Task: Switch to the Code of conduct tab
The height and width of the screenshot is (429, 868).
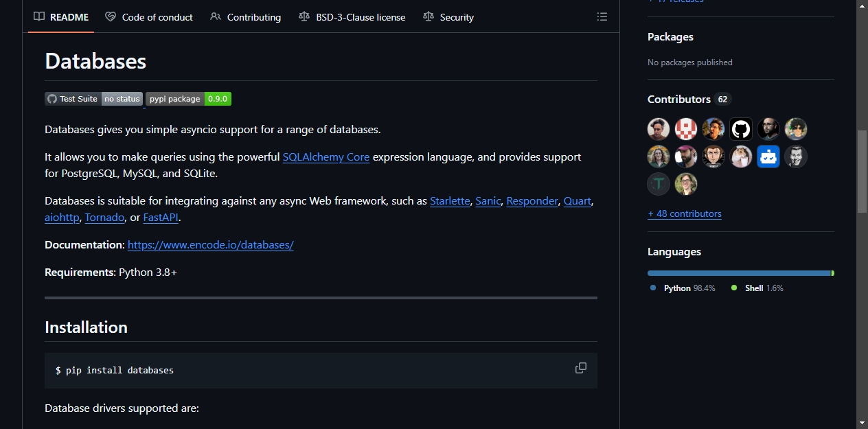Action: [x=149, y=17]
